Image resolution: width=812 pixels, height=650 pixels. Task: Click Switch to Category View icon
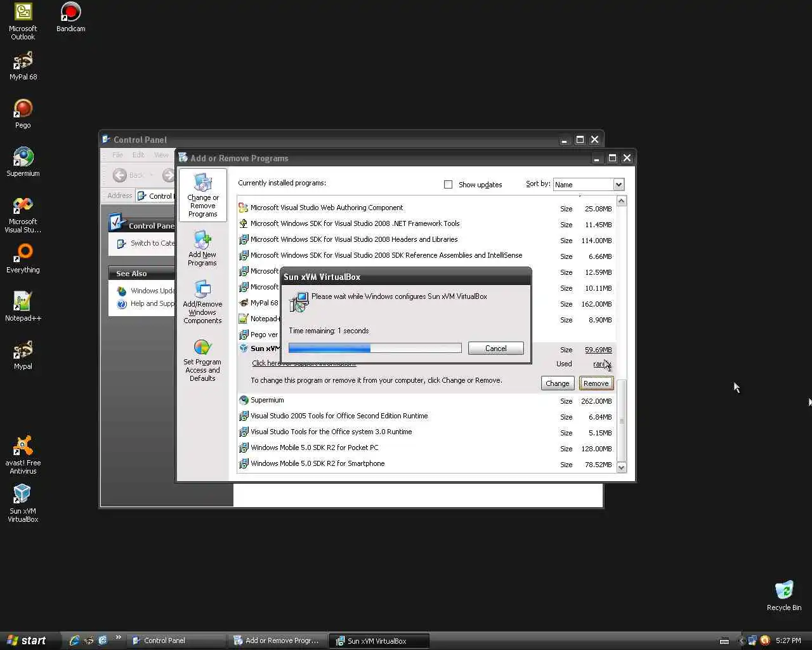tap(122, 244)
